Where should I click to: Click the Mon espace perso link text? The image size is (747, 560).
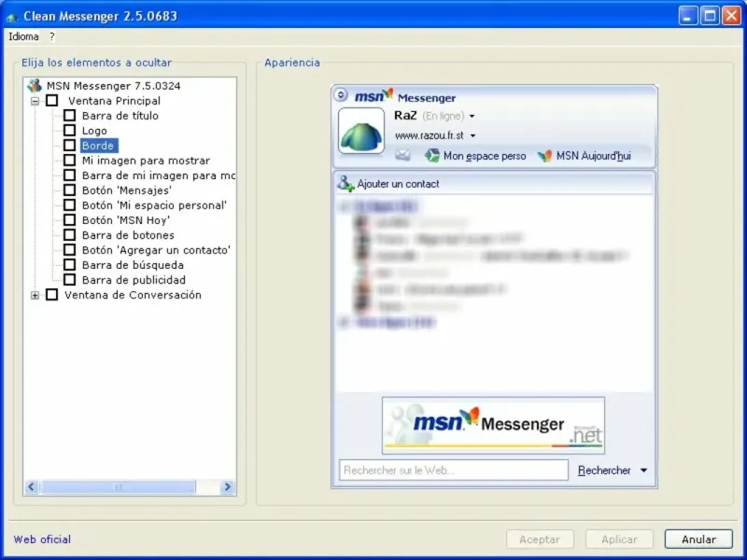click(x=485, y=156)
